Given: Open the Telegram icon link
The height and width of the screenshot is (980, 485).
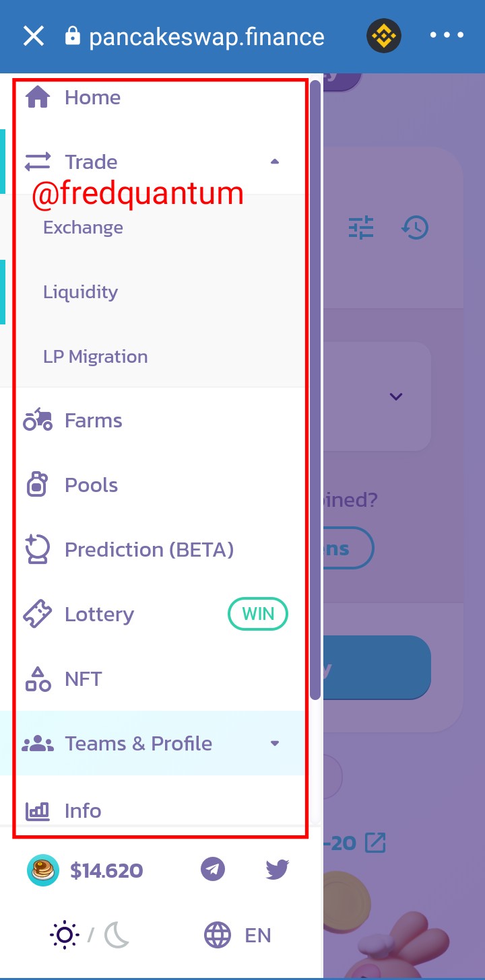Looking at the screenshot, I should 213,869.
